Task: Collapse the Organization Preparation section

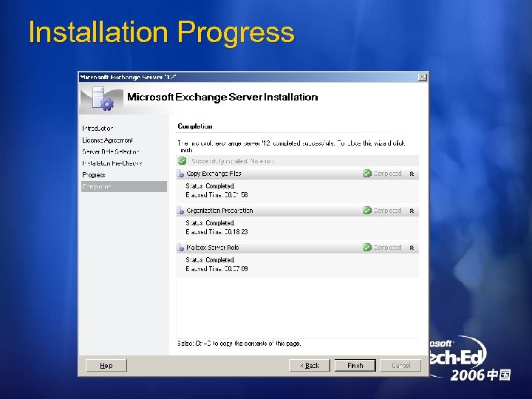Action: tap(412, 211)
